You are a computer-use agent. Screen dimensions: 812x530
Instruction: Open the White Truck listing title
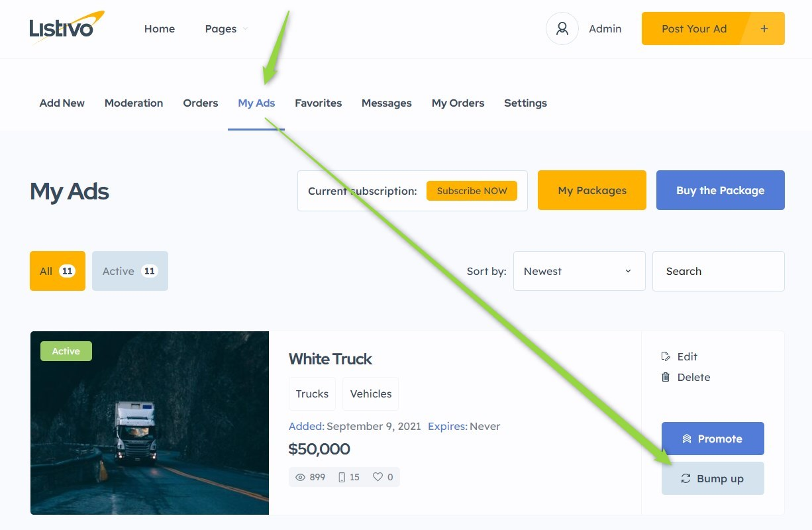330,358
